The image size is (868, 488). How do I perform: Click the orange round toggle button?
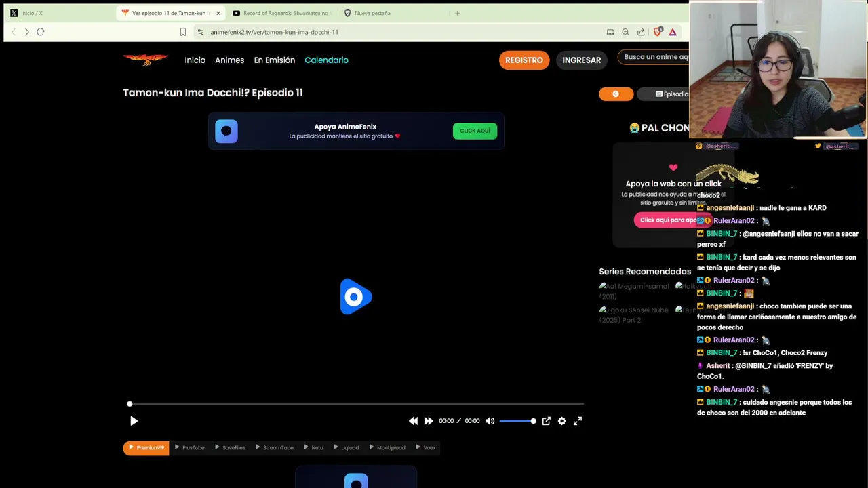click(616, 94)
